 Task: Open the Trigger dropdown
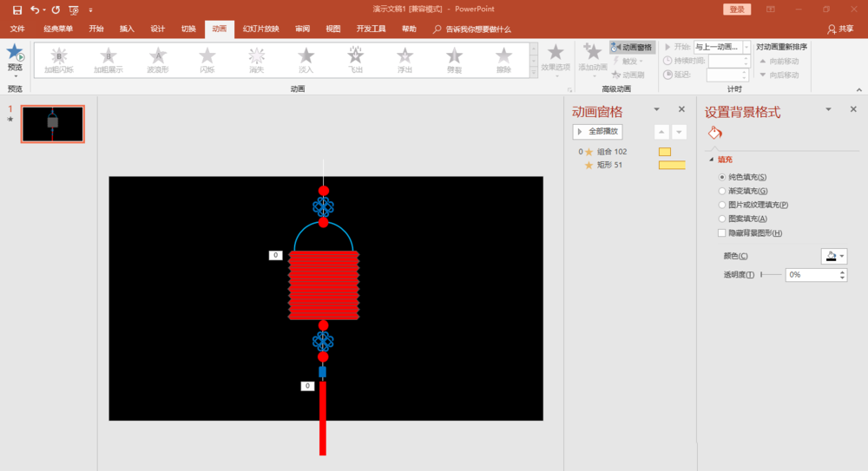pos(628,61)
